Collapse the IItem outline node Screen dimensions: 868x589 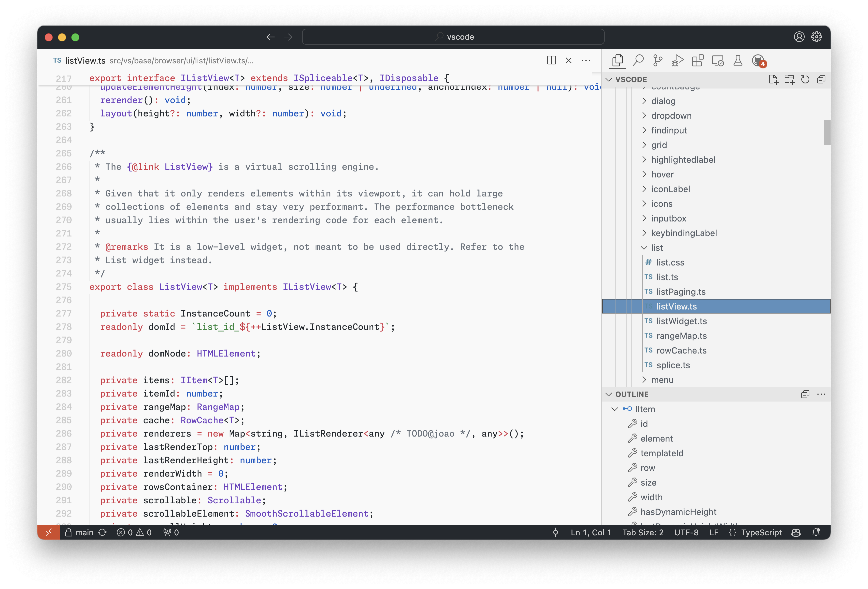614,409
